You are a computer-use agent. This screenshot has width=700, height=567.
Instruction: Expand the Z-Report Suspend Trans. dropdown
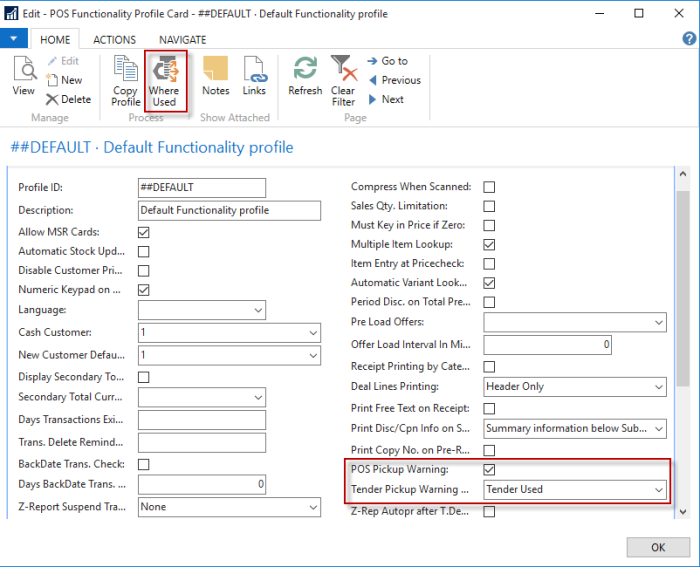(x=311, y=507)
